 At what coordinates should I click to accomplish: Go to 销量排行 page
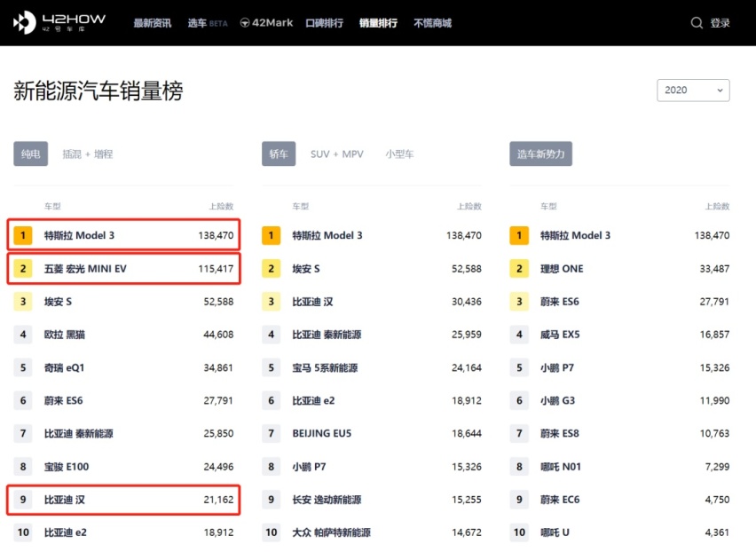click(x=379, y=23)
